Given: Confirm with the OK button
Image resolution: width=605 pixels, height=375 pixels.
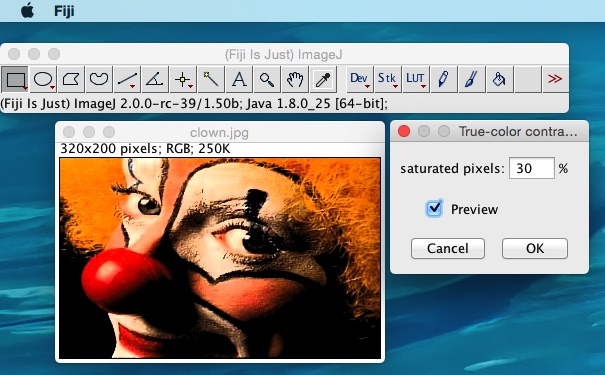Looking at the screenshot, I should pos(535,248).
